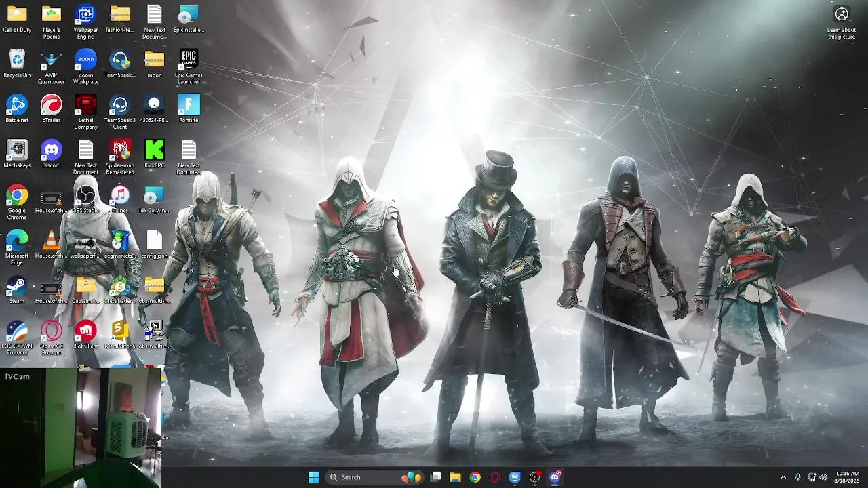The image size is (868, 488).
Task: Open network settings tray icon
Action: coord(812,477)
